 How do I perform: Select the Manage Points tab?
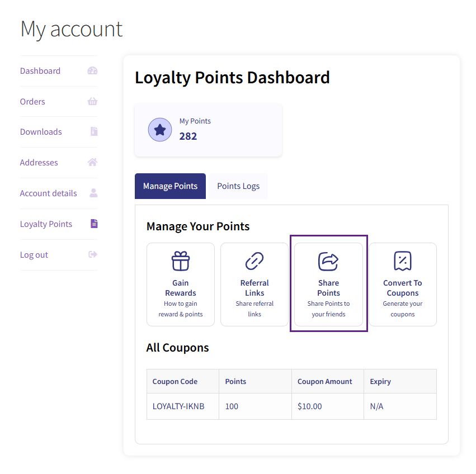click(x=170, y=186)
